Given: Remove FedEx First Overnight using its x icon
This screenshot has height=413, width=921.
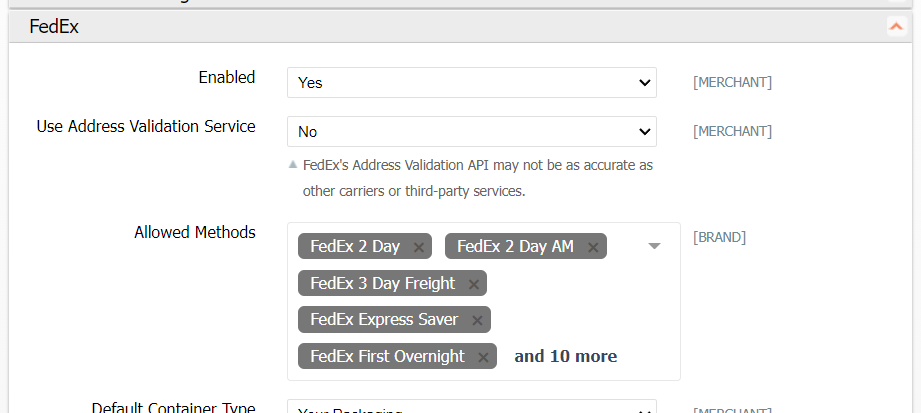Looking at the screenshot, I should 483,357.
